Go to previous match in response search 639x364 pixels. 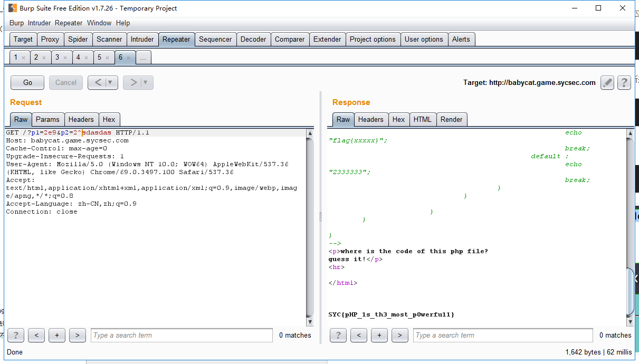359,335
